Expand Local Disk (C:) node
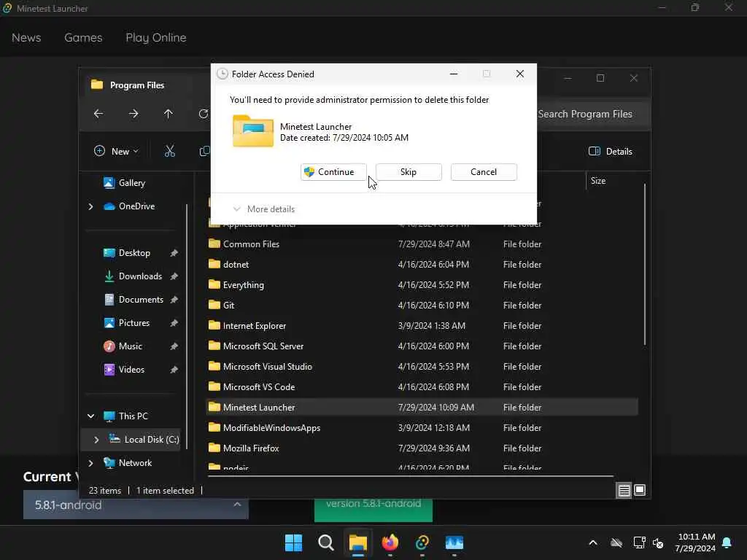 pos(96,440)
